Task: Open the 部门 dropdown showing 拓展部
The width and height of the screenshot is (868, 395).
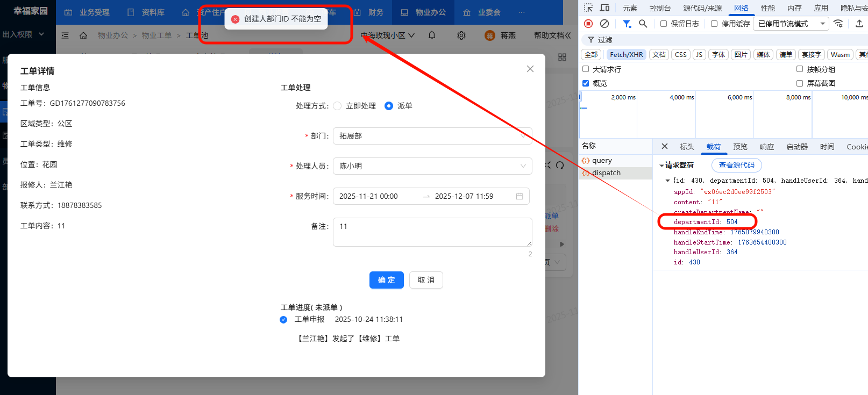Action: [x=432, y=136]
